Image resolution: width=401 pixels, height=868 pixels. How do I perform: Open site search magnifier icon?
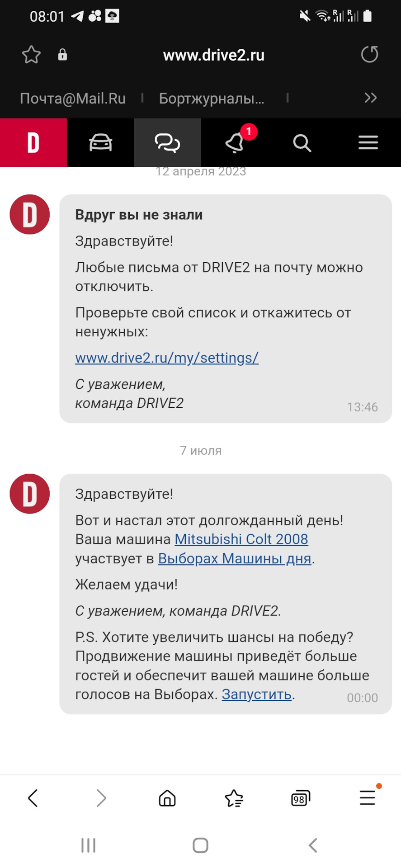[x=302, y=143]
